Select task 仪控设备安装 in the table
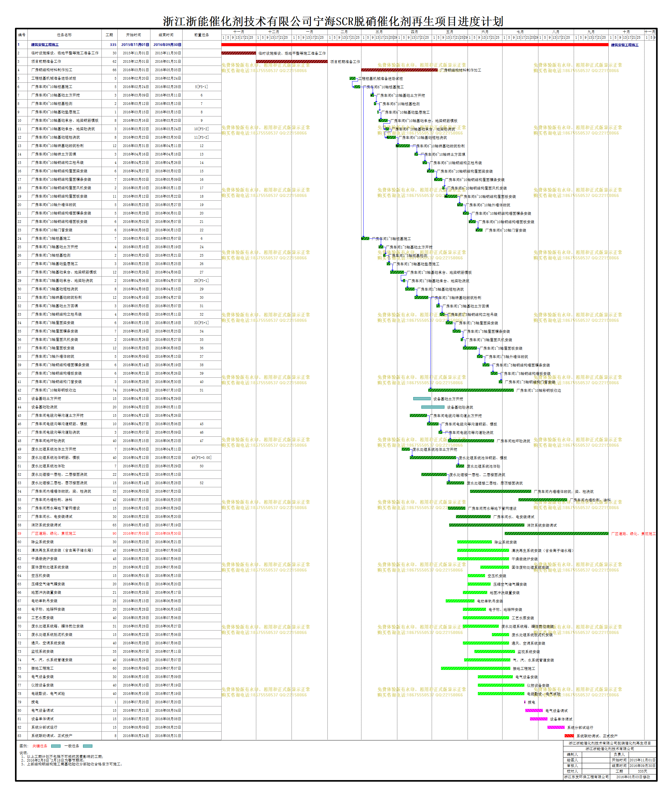672x796 pixels. (42, 685)
